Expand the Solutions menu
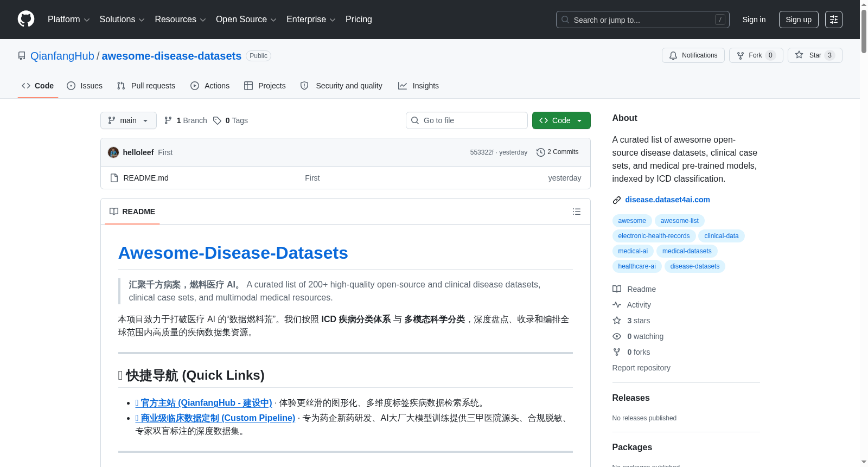Image resolution: width=868 pixels, height=467 pixels. pos(122,20)
